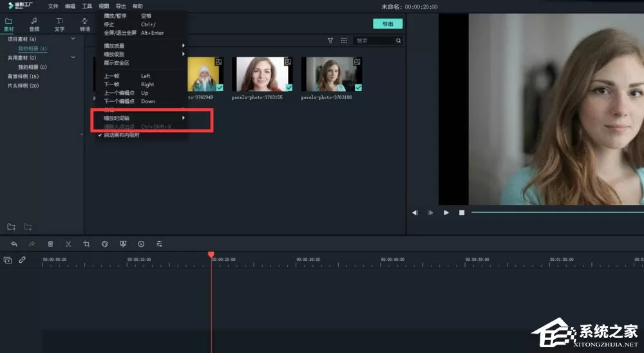
Task: Open the 文件 menu in the menu bar
Action: (x=53, y=6)
